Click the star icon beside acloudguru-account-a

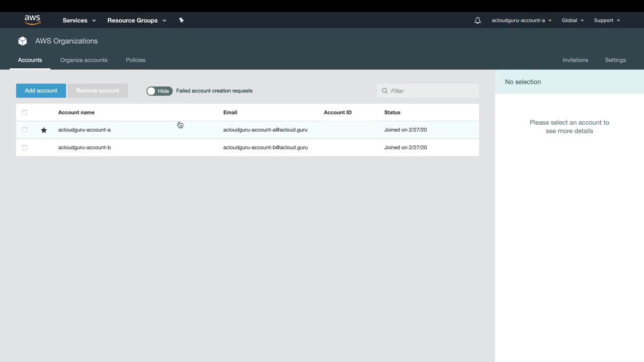[44, 130]
